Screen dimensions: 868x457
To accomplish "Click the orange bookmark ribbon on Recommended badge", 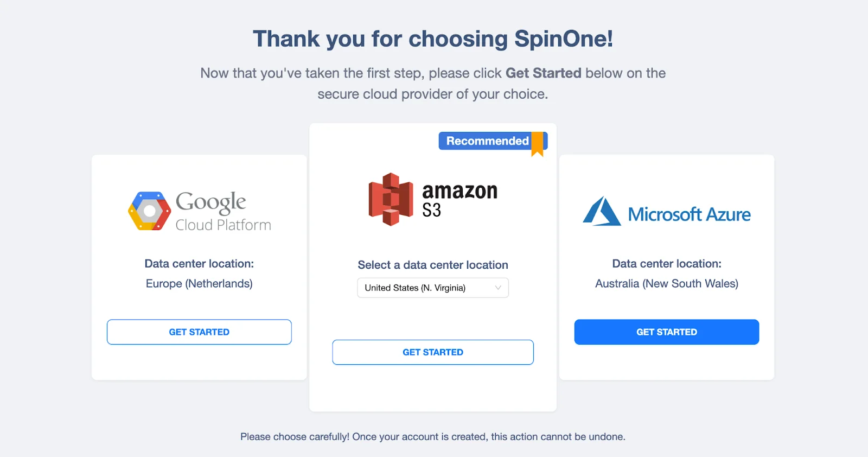I will click(537, 145).
